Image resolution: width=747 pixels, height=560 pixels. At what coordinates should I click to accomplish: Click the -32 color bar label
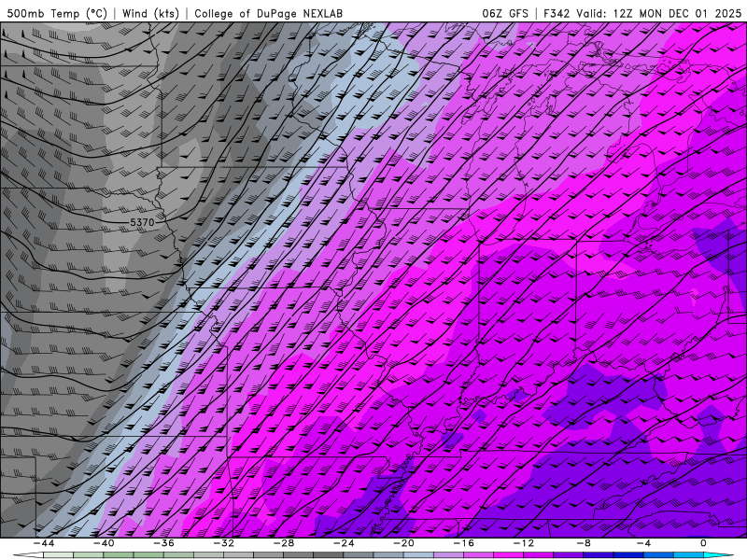tap(223, 543)
